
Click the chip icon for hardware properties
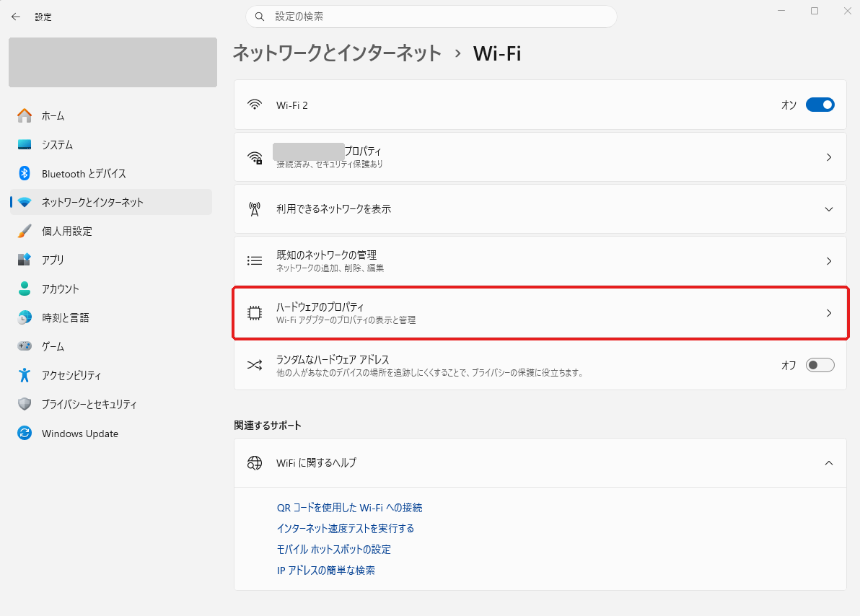(255, 312)
